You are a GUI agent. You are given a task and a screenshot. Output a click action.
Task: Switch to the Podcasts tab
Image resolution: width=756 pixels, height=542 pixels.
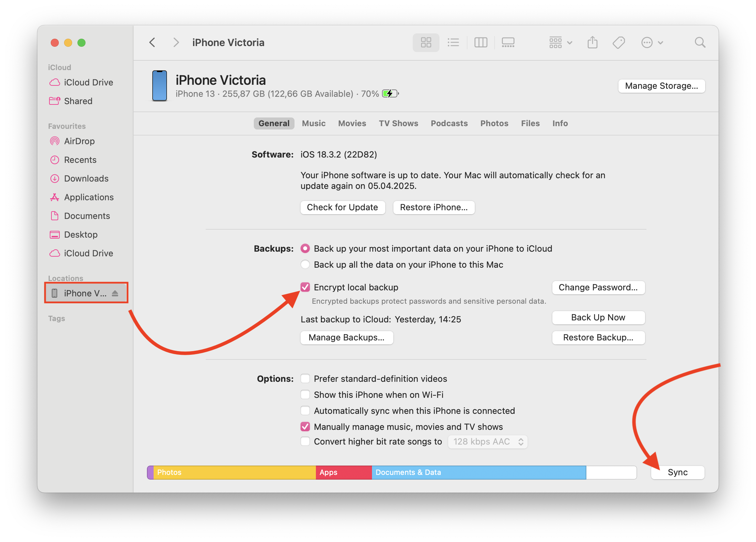pos(449,123)
